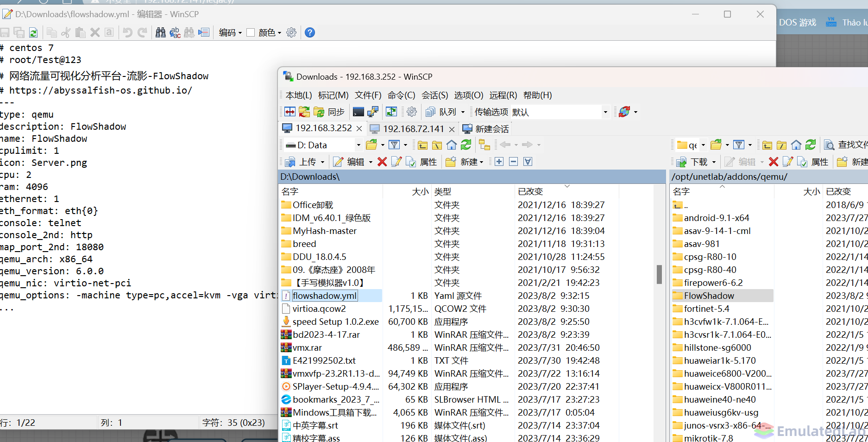Open the terminal console icon
Image resolution: width=868 pixels, height=442 pixels.
click(x=358, y=112)
